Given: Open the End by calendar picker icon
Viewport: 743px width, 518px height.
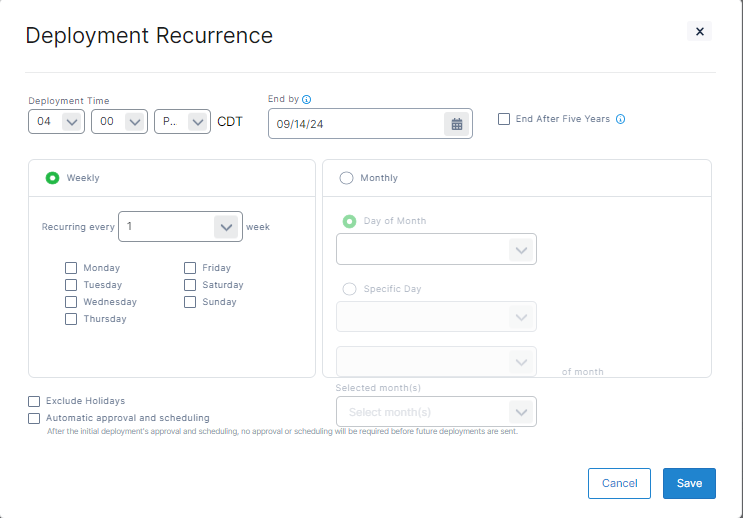Looking at the screenshot, I should point(457,124).
